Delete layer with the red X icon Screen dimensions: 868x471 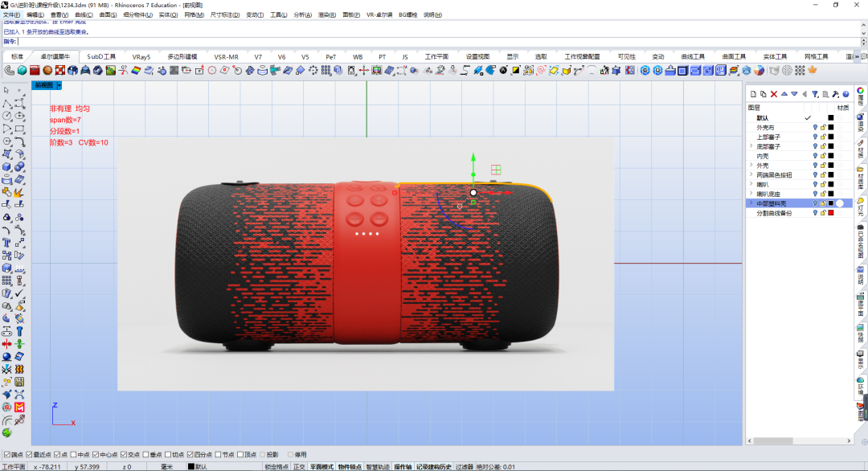[774, 94]
